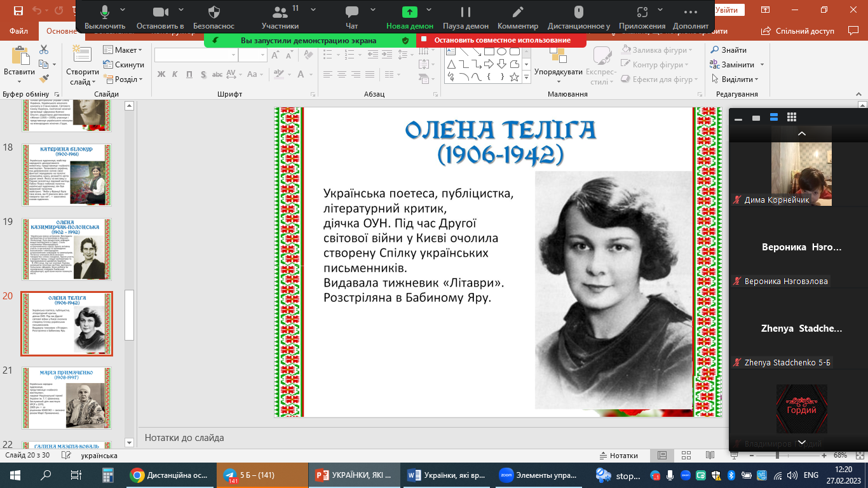
Task: Open Приложения in Zoom toolbar
Action: coord(642,18)
